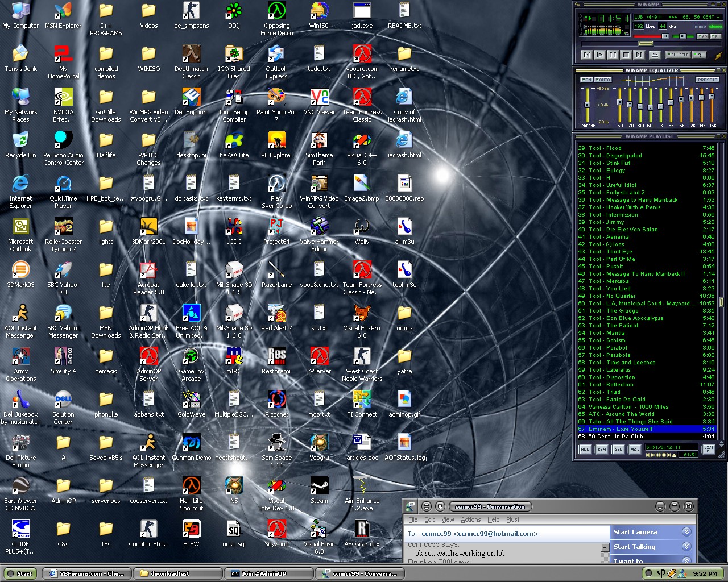Open the Winamp main menu icon in title bar
Viewport: 728px width, 582px height.
point(578,4)
